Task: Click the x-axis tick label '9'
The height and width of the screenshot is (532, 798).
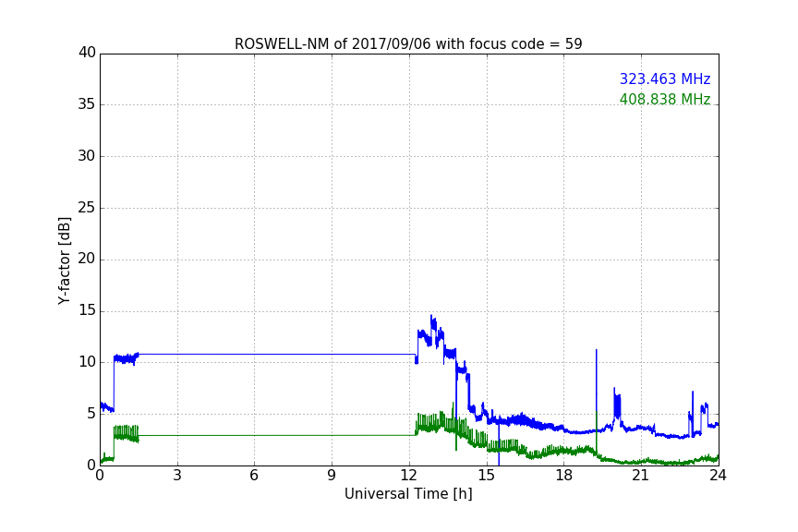Action: [332, 476]
